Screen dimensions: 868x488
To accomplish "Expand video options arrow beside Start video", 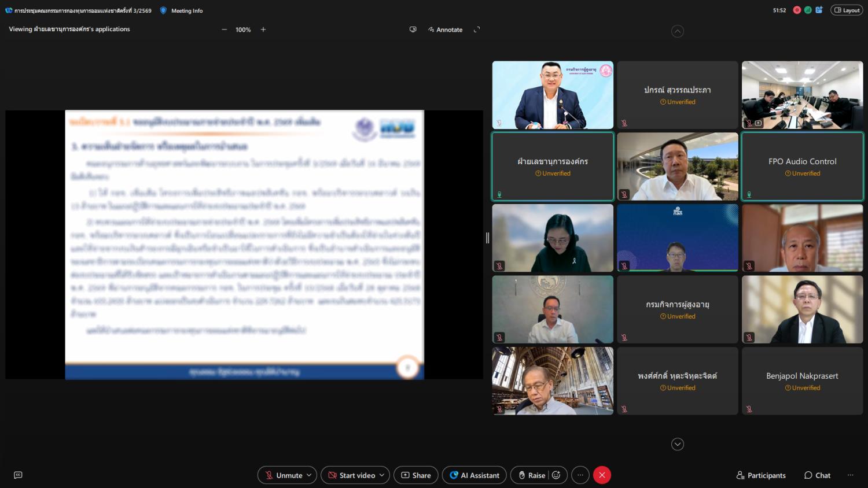I will coord(382,475).
